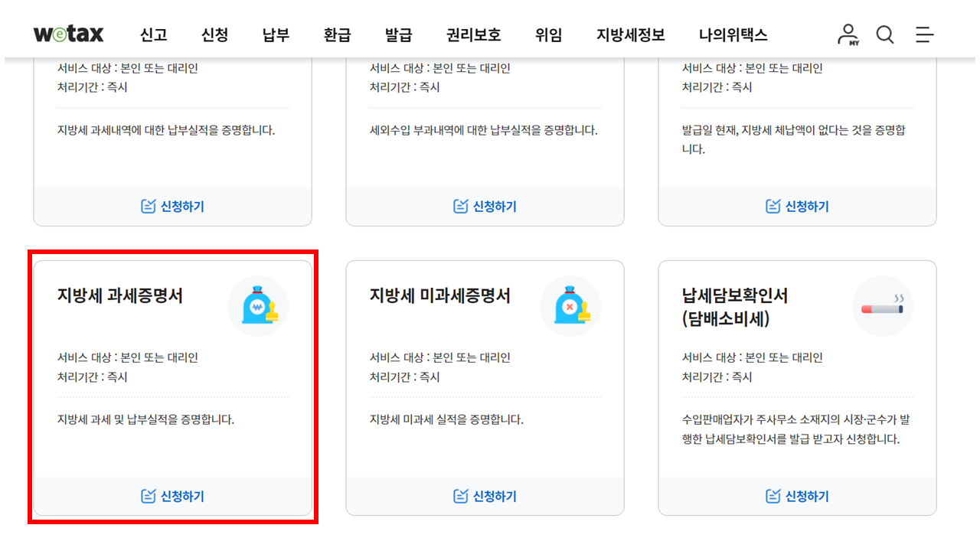Click the cigarette icon on 납세담보확인서 card

pyautogui.click(x=883, y=305)
